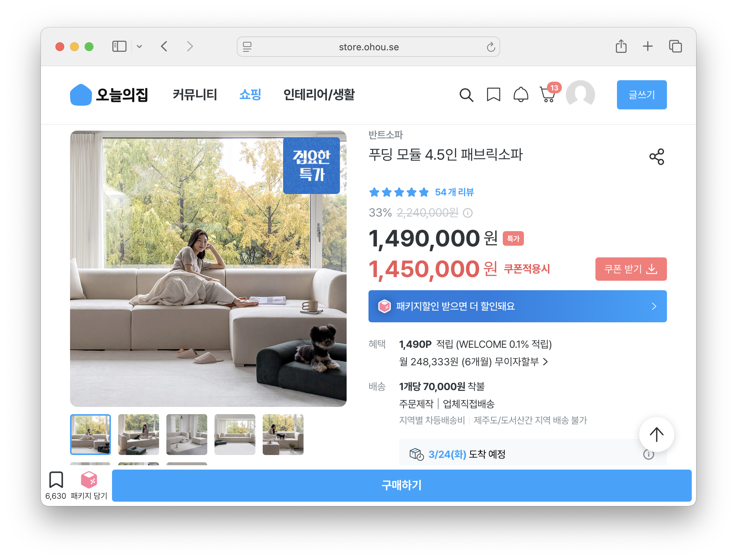Expand the 패키지할인 banner chevron
Viewport: 737px width, 560px height.
coord(654,306)
